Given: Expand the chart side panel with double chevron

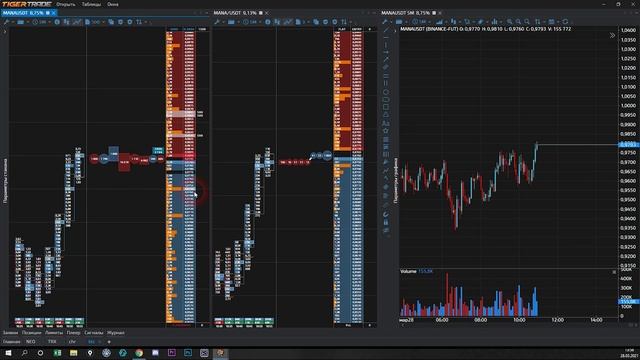Looking at the screenshot, I should coord(612,36).
